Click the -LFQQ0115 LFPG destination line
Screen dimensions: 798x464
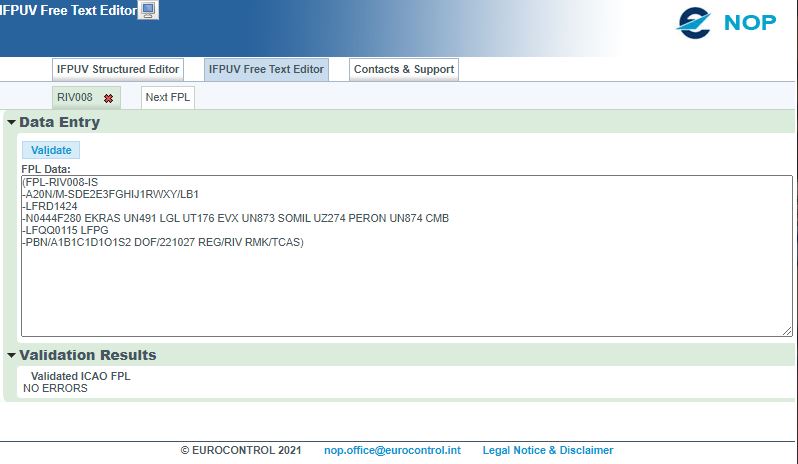[x=65, y=230]
